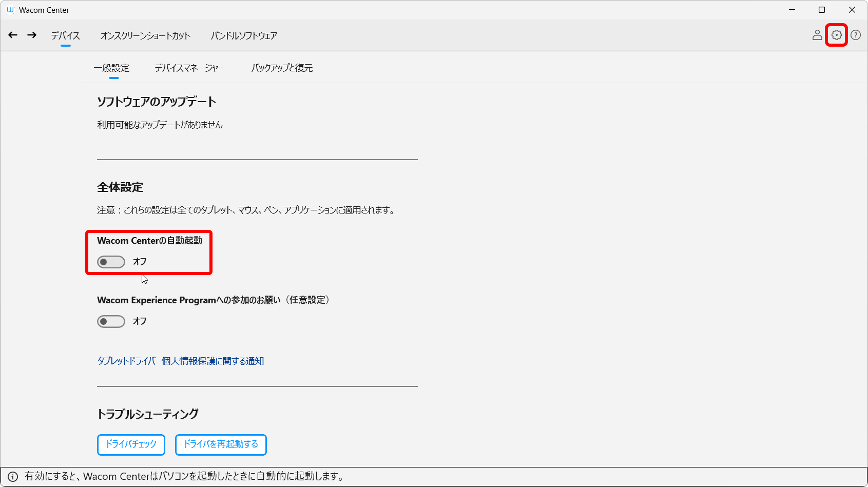Click the ソフトウェアのアップデート heading

point(157,102)
